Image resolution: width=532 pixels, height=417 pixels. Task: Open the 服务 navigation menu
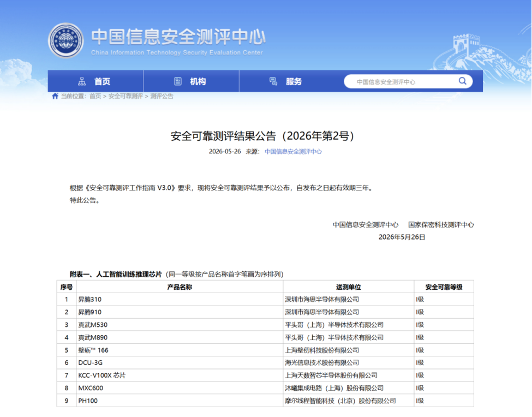pyautogui.click(x=287, y=81)
